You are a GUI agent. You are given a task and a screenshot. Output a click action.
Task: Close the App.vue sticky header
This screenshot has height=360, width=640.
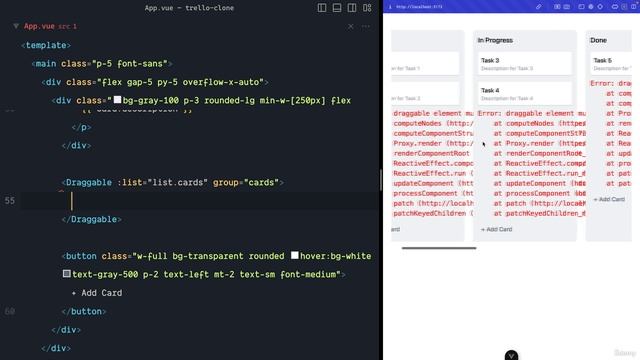(351, 27)
